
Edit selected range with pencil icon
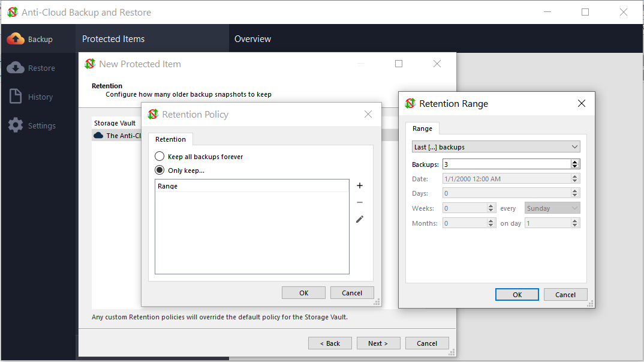(360, 219)
